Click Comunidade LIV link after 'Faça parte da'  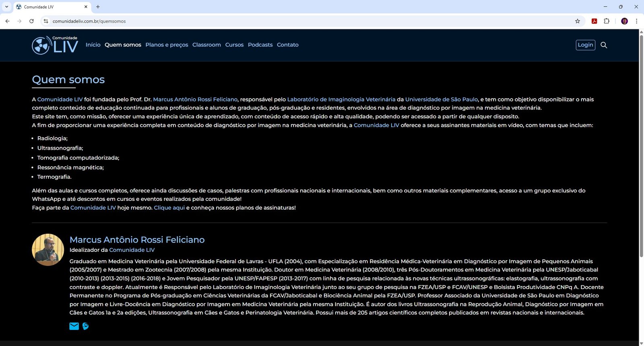click(x=93, y=208)
